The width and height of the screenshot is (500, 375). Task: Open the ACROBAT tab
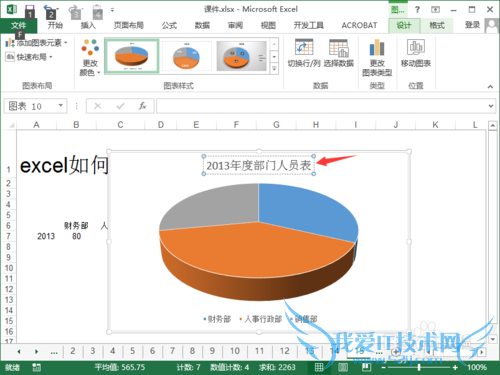pos(359,25)
